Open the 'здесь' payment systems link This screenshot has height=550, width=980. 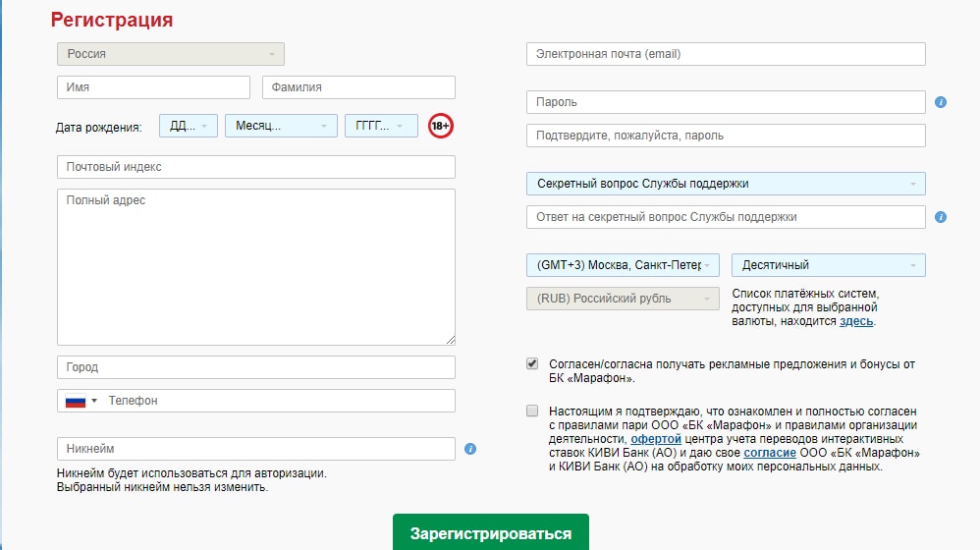[855, 321]
